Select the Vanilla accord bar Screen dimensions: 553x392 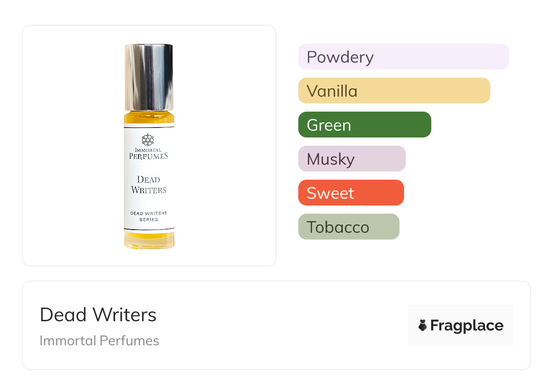tap(394, 91)
